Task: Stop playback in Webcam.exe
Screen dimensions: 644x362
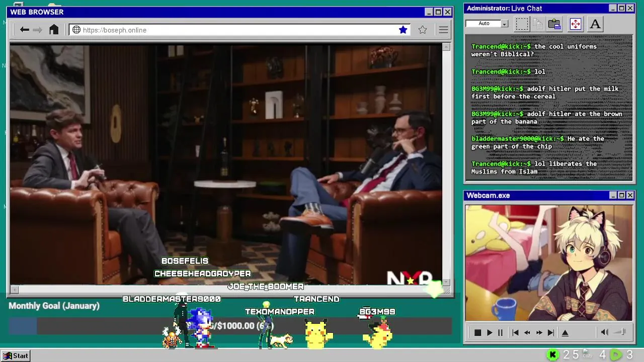Action: 477,332
